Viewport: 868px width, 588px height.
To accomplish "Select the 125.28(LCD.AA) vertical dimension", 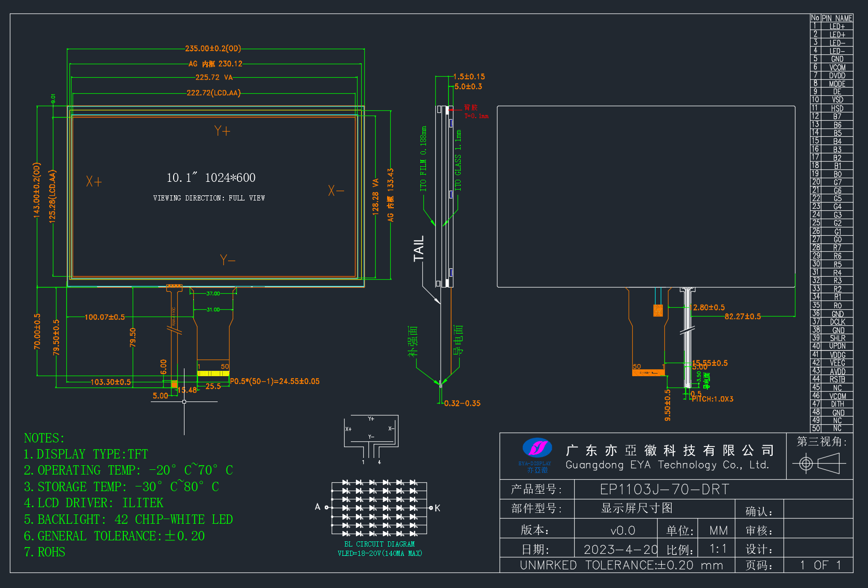I will coord(52,196).
